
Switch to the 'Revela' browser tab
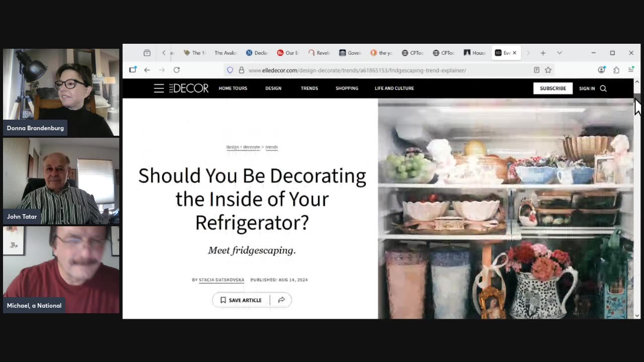point(319,53)
